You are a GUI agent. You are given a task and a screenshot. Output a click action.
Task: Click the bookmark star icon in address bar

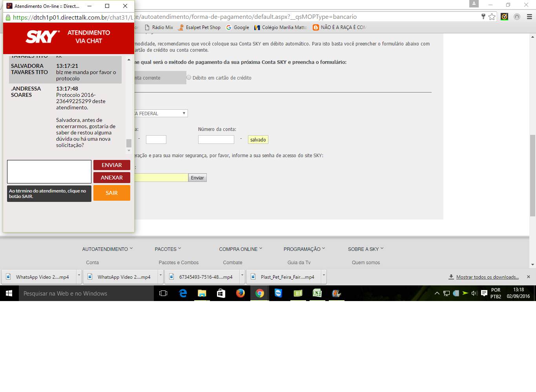492,17
